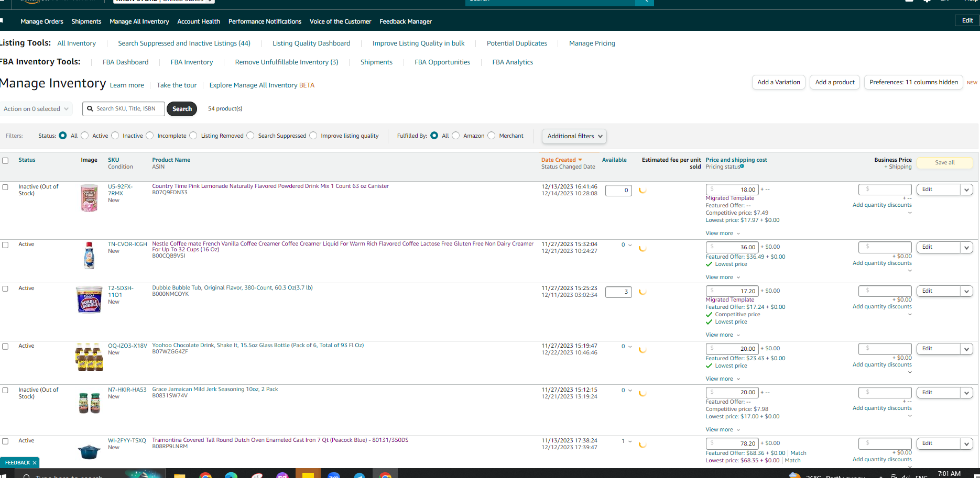
Task: Open the Edit dropdown arrow for Dubble Bubble Tub
Action: (x=967, y=291)
